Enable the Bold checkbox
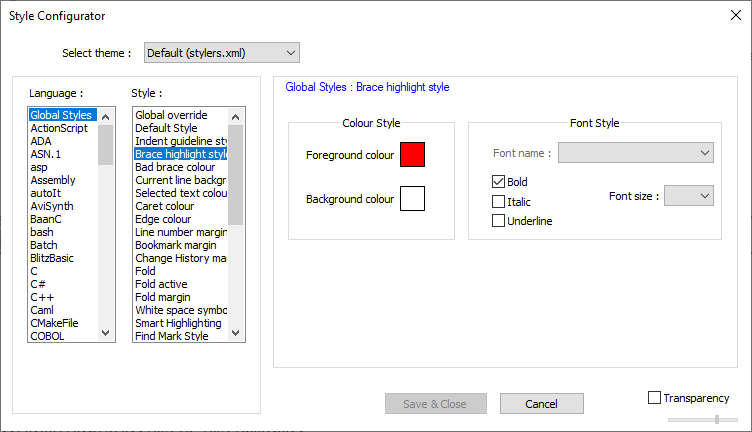Screen dimensions: 752x432 [x=499, y=182]
